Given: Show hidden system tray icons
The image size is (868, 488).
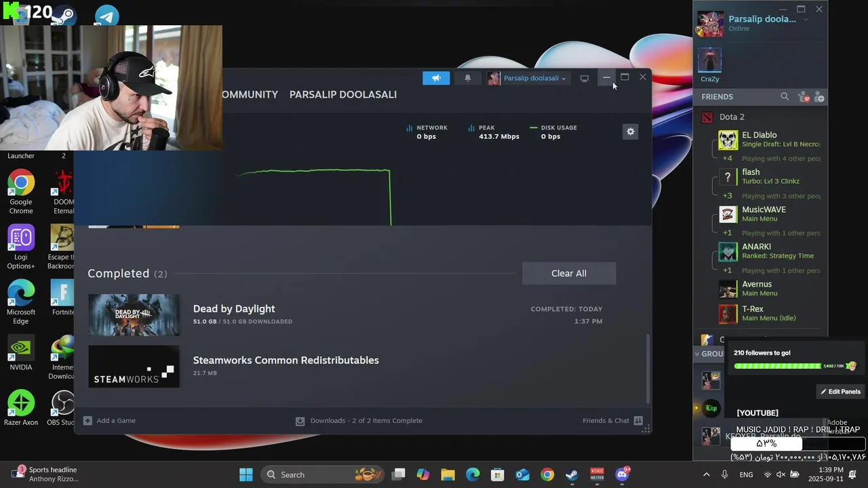Looking at the screenshot, I should [x=706, y=474].
